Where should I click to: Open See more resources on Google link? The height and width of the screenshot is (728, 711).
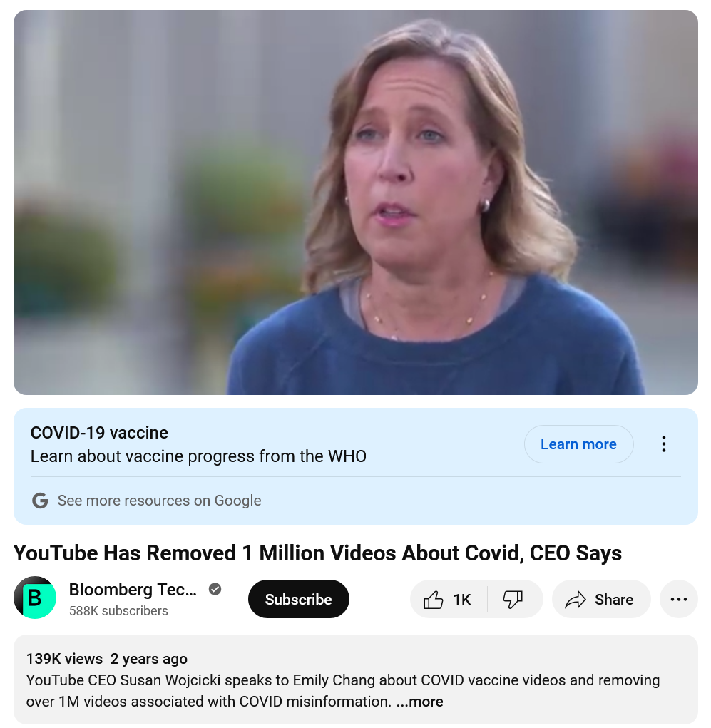coord(159,501)
